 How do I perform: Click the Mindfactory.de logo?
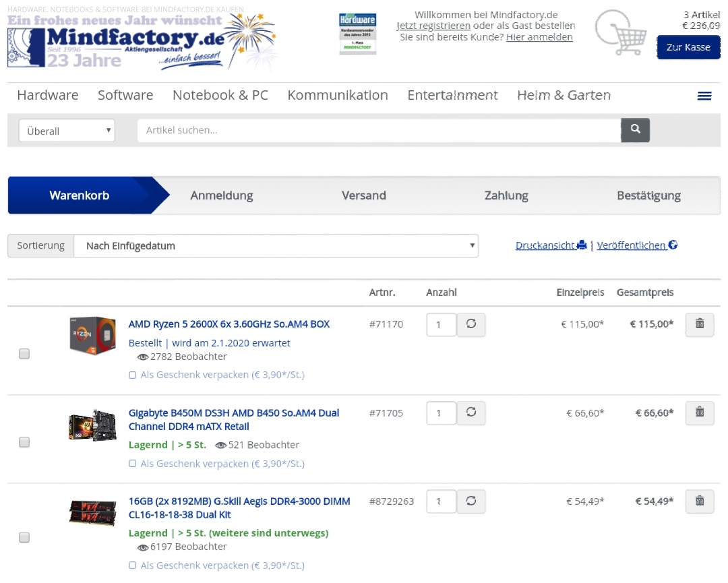pyautogui.click(x=142, y=42)
